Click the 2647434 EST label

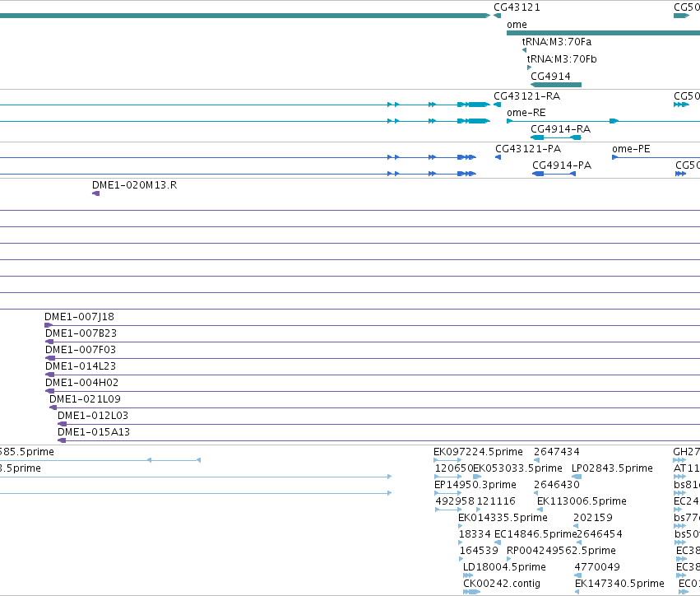tap(557, 452)
